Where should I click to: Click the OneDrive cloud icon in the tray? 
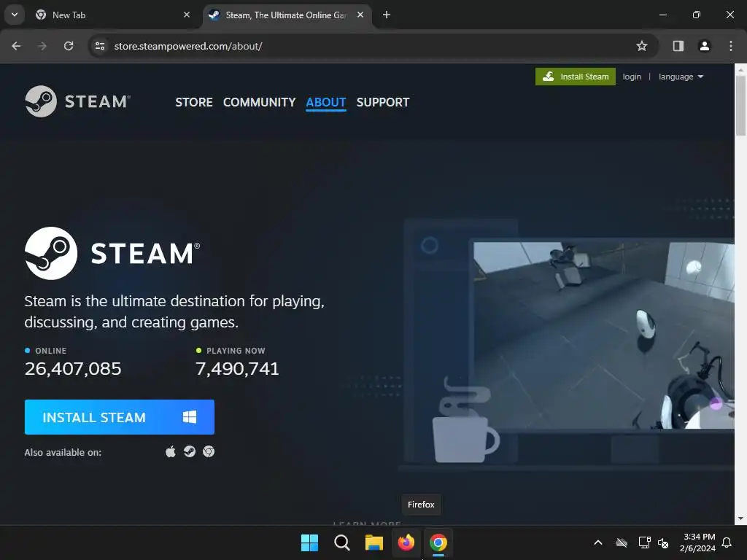click(622, 542)
